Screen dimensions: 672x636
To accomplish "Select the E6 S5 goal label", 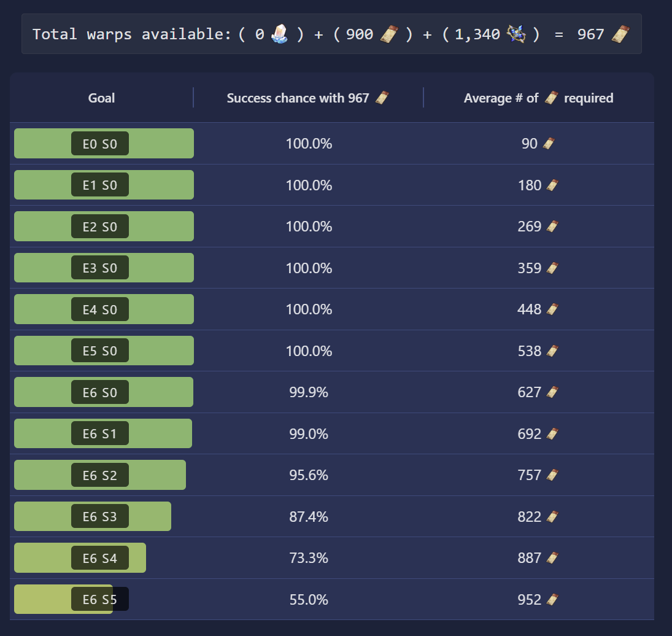I will pyautogui.click(x=100, y=599).
